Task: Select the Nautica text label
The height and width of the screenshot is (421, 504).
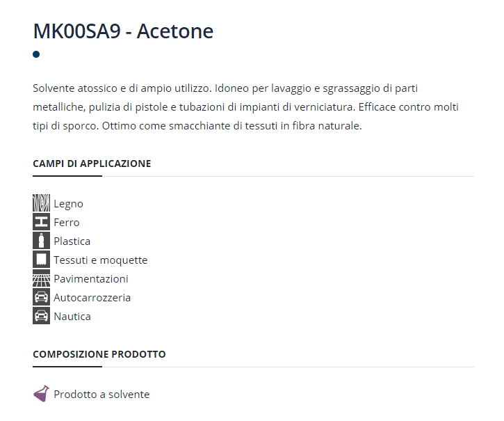Action: click(72, 317)
